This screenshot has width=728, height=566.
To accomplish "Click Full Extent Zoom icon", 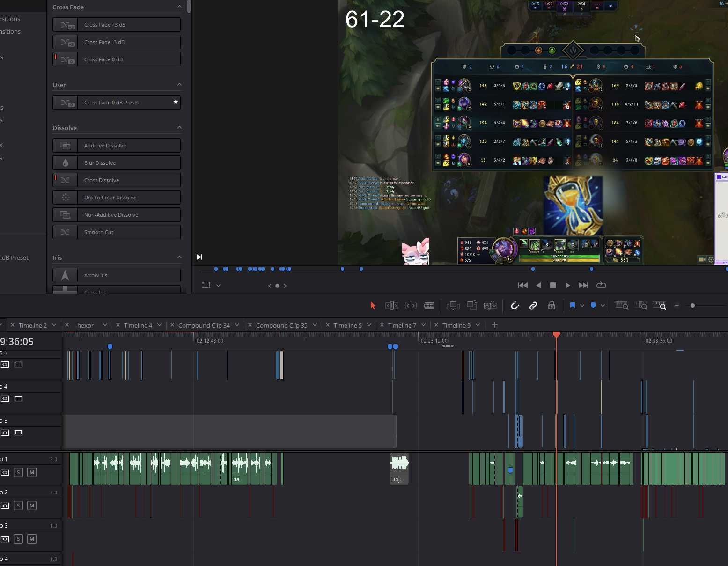I will click(x=622, y=306).
